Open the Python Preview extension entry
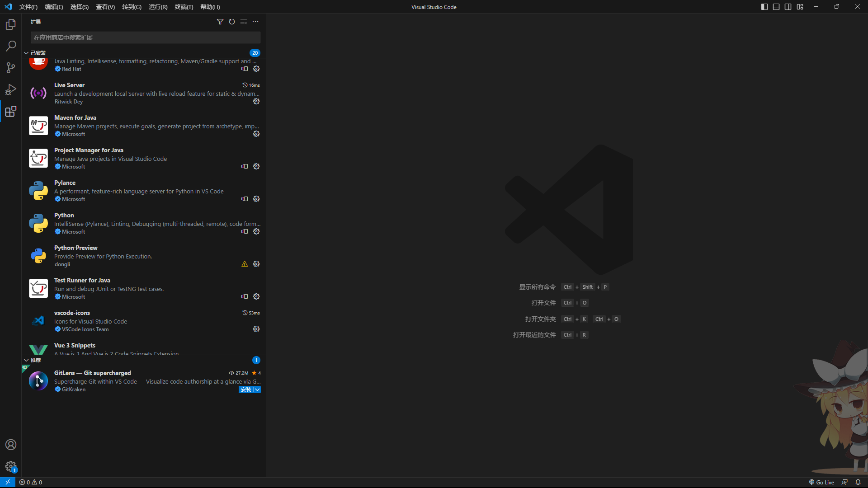Screen dimensions: 868x488 click(144, 256)
